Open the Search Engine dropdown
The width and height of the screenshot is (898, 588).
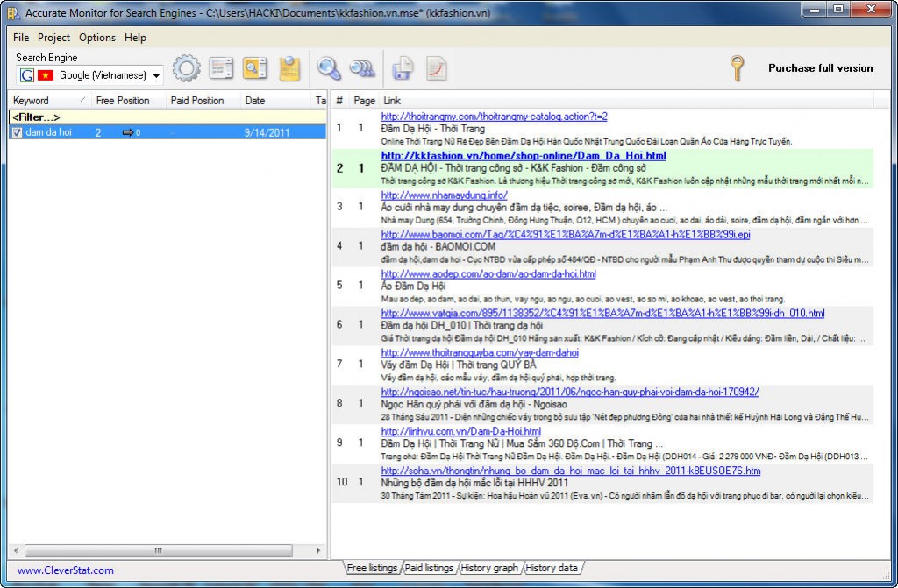coord(156,76)
